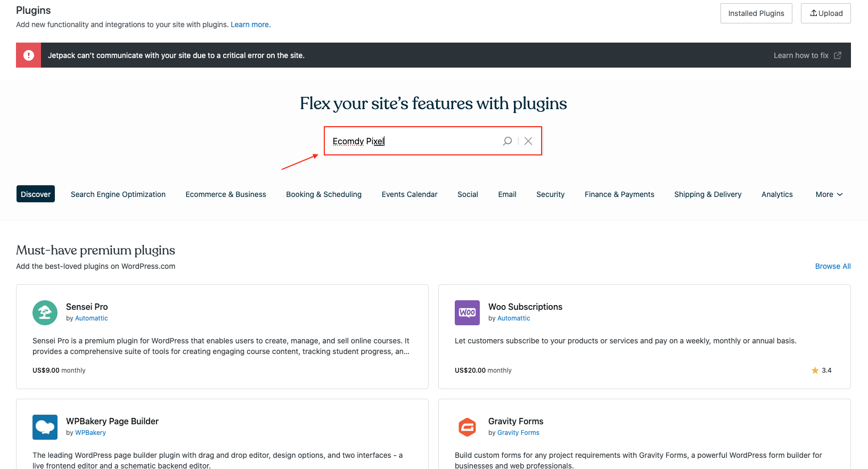Open the WPBakery author link
The width and height of the screenshot is (868, 469).
point(91,433)
